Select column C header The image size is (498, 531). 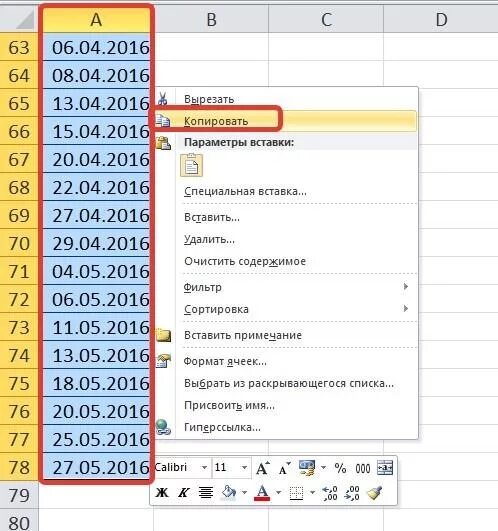[x=326, y=20]
